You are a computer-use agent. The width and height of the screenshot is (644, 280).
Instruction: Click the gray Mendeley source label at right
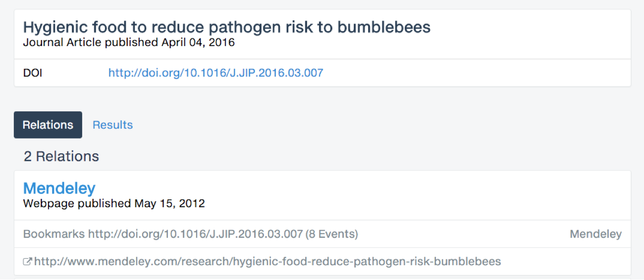pyautogui.click(x=595, y=234)
